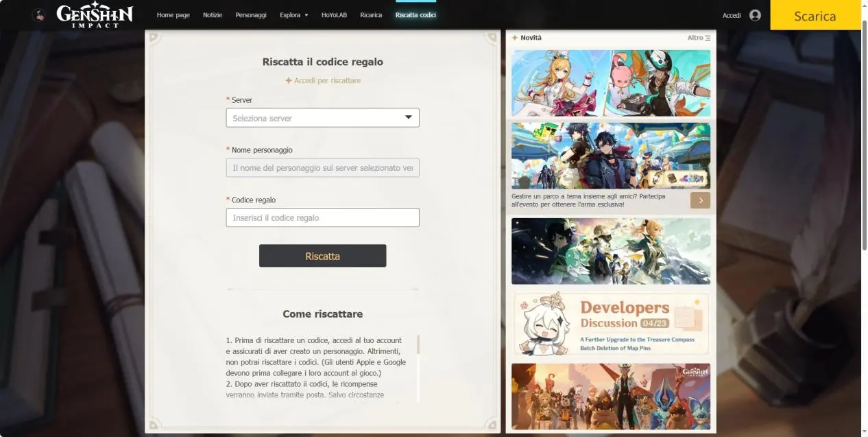Open the Seleziona server dropdown

click(x=322, y=118)
